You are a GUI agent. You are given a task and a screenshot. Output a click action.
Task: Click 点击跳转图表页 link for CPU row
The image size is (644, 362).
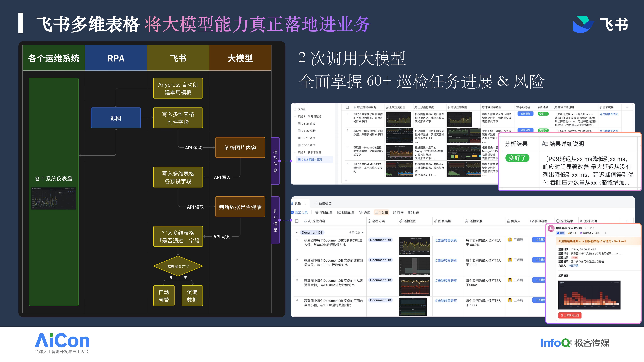[x=446, y=240]
